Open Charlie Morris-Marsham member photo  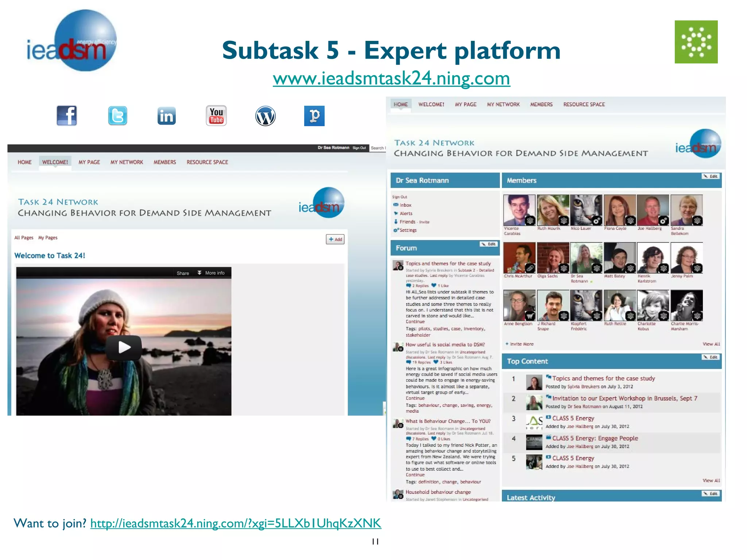[686, 306]
